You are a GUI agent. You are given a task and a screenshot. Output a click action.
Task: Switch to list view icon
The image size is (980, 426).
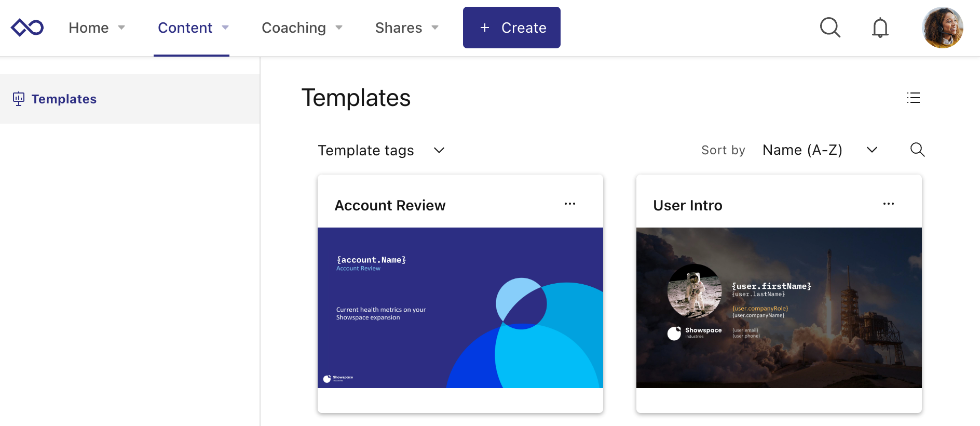point(914,98)
